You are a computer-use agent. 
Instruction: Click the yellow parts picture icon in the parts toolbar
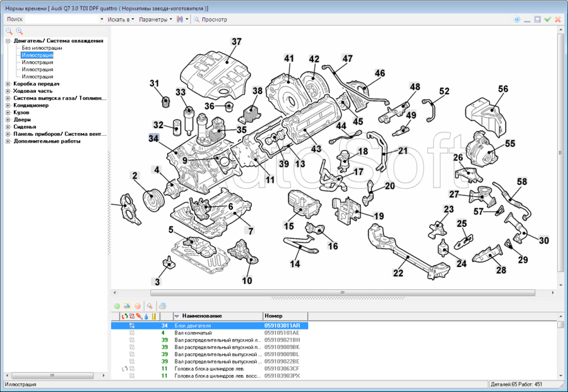[x=127, y=306]
